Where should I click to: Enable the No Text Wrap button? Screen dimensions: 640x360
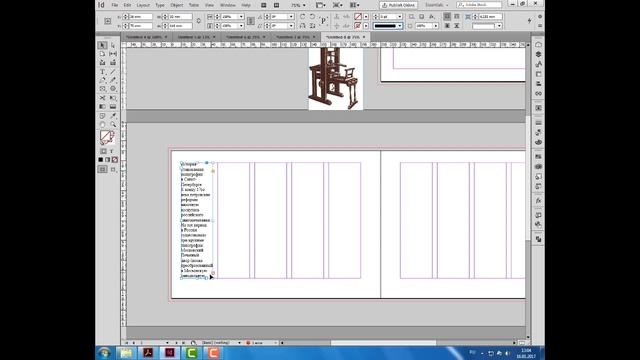pyautogui.click(x=447, y=17)
